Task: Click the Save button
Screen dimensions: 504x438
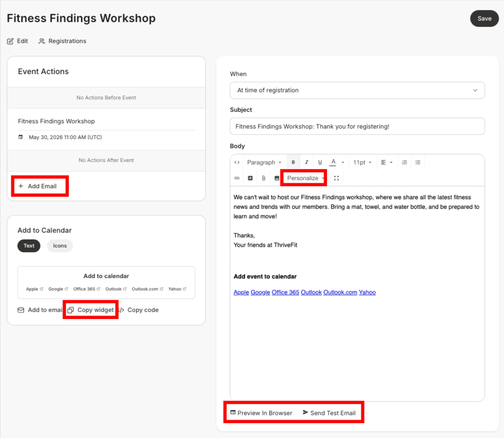Action: point(484,19)
